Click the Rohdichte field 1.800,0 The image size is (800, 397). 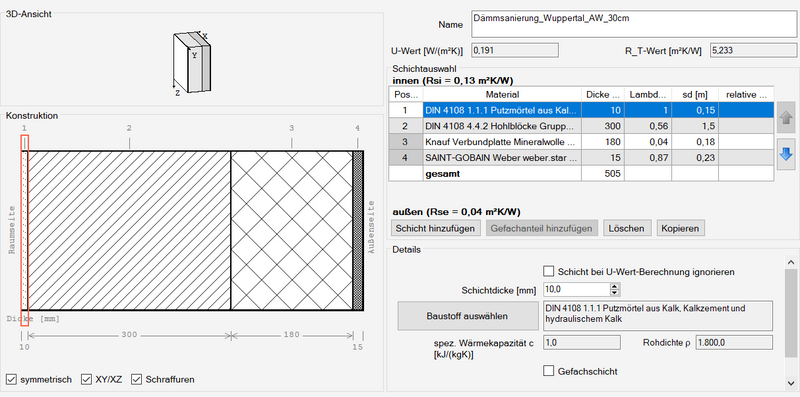click(x=734, y=342)
